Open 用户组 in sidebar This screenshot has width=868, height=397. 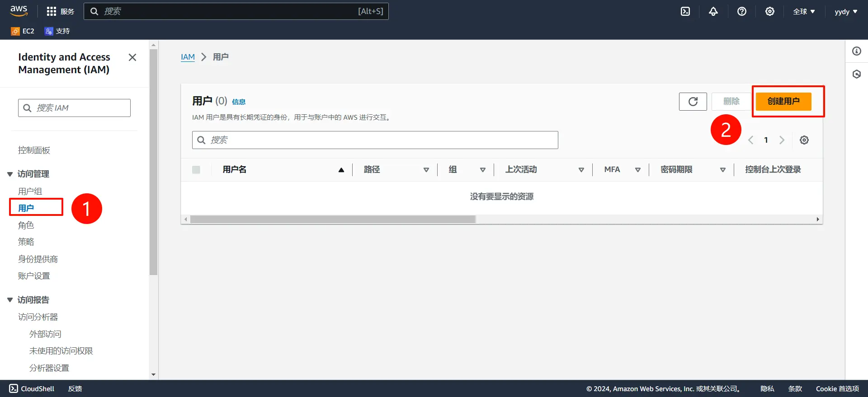coord(30,191)
